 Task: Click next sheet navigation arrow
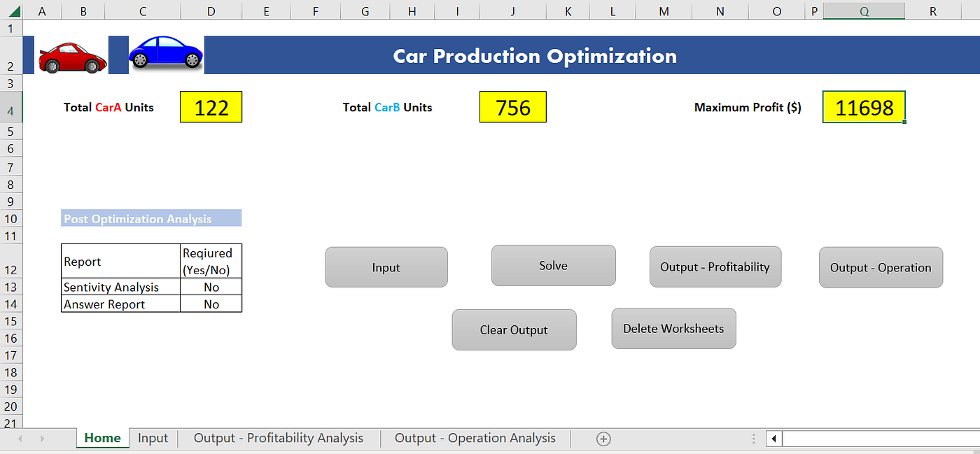point(43,439)
